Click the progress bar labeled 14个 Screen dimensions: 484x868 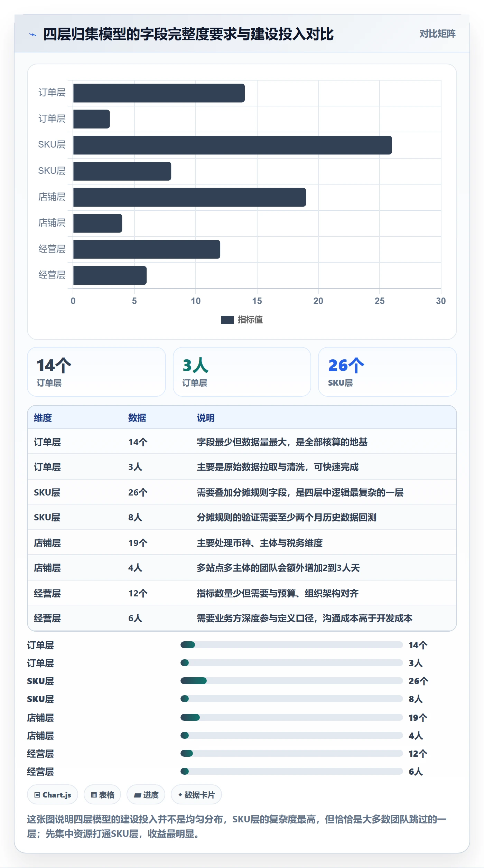click(291, 645)
